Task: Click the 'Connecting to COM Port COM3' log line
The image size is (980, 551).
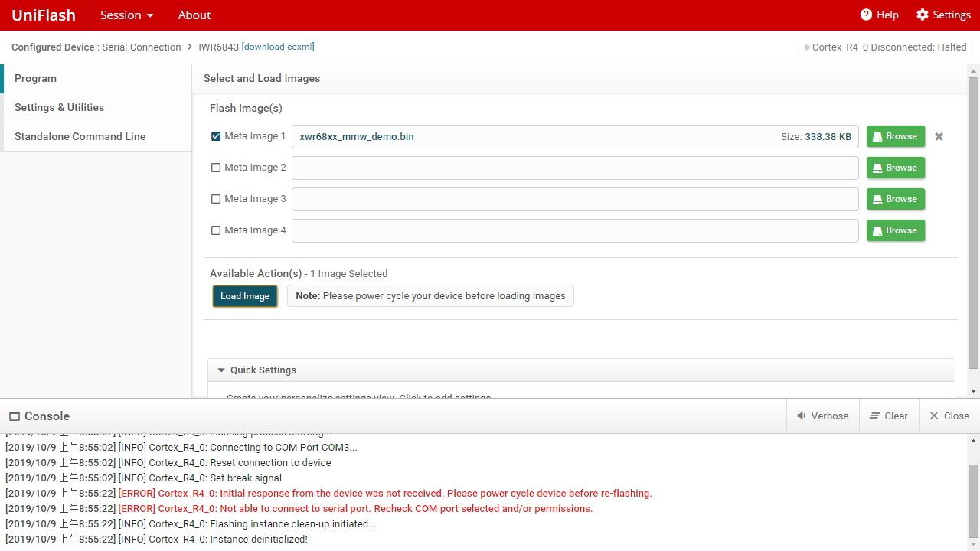Action: (x=181, y=448)
